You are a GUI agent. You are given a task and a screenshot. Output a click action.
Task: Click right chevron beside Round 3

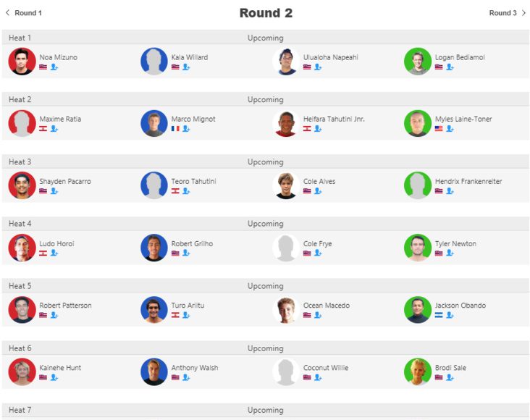(x=523, y=13)
